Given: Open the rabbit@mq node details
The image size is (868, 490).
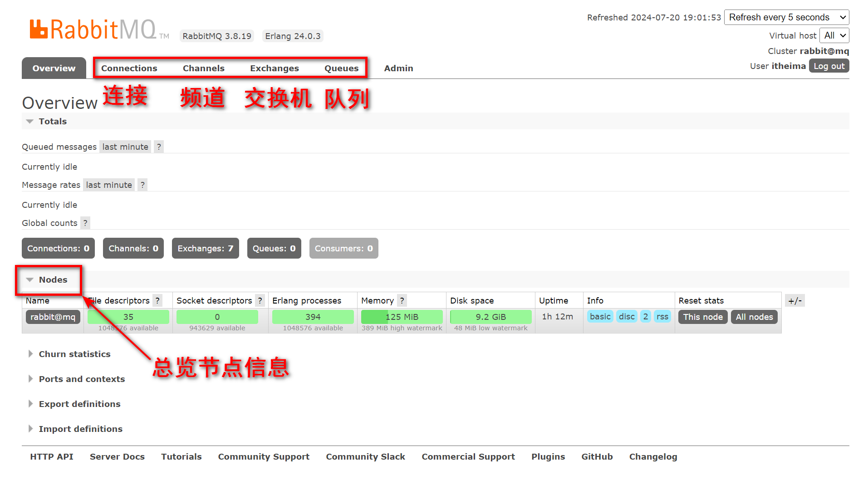Looking at the screenshot, I should click(x=53, y=317).
